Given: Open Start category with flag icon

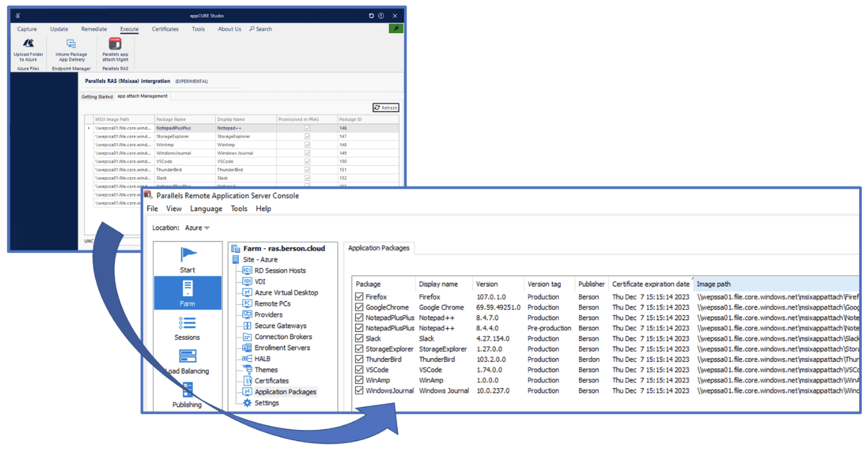Looking at the screenshot, I should (188, 260).
